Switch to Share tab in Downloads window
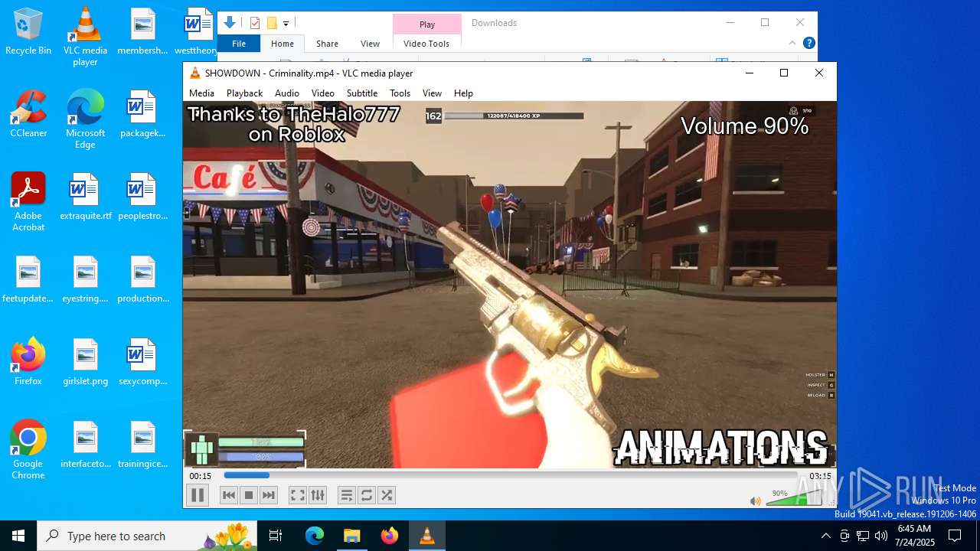This screenshot has height=551, width=980. [x=327, y=44]
